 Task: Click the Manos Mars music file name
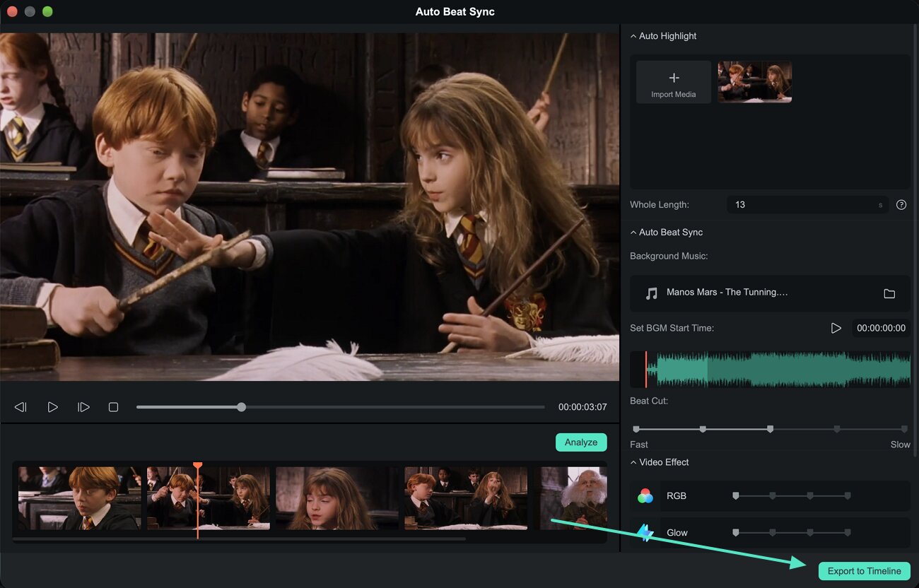click(727, 293)
